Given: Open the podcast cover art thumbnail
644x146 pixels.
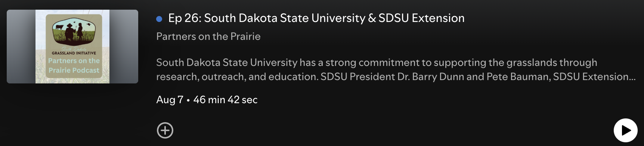Looking at the screenshot, I should [x=72, y=47].
